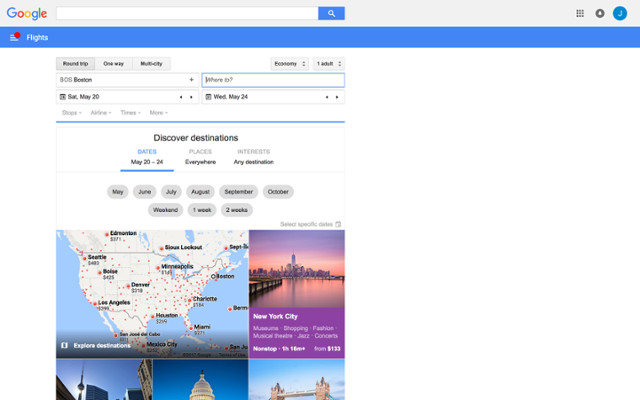Open the Google apps grid
The image size is (640, 400).
tap(580, 13)
